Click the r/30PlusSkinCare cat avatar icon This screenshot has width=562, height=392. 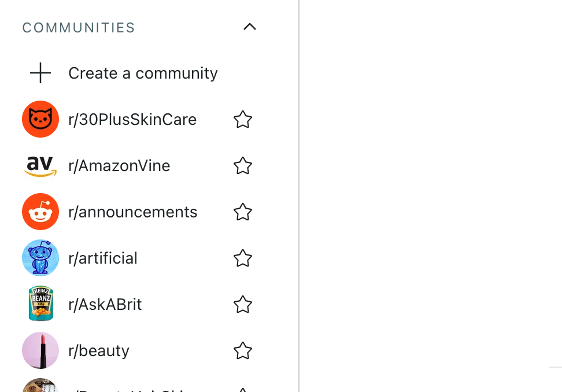(x=40, y=120)
